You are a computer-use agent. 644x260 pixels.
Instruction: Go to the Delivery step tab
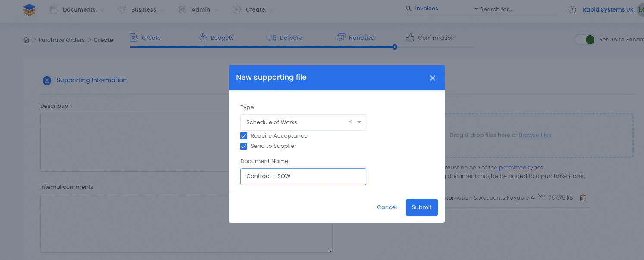tap(291, 38)
